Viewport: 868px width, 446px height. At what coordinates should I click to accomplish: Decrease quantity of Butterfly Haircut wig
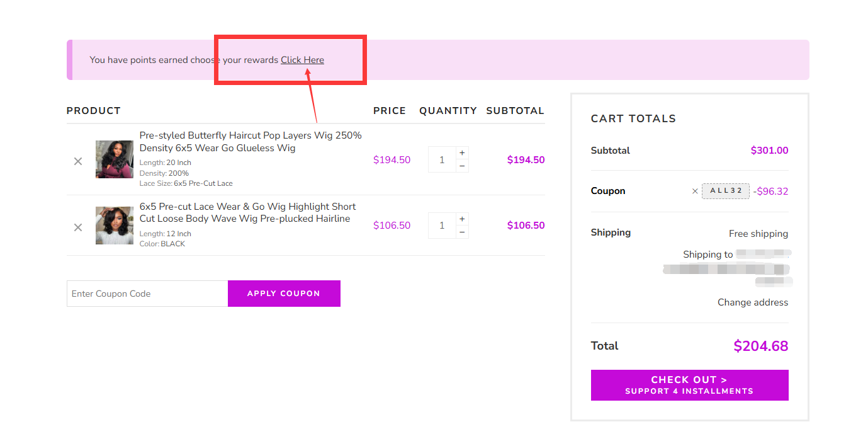click(462, 166)
